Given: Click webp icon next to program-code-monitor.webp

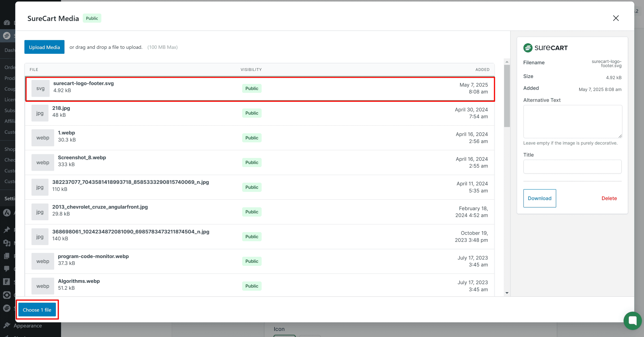Looking at the screenshot, I should [43, 261].
